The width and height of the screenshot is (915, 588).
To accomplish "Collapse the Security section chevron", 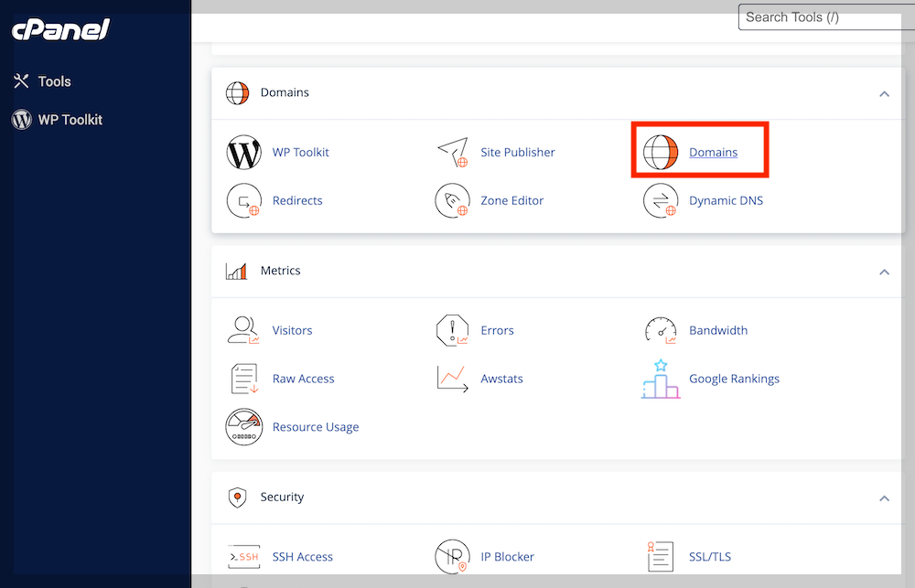I will 884,498.
